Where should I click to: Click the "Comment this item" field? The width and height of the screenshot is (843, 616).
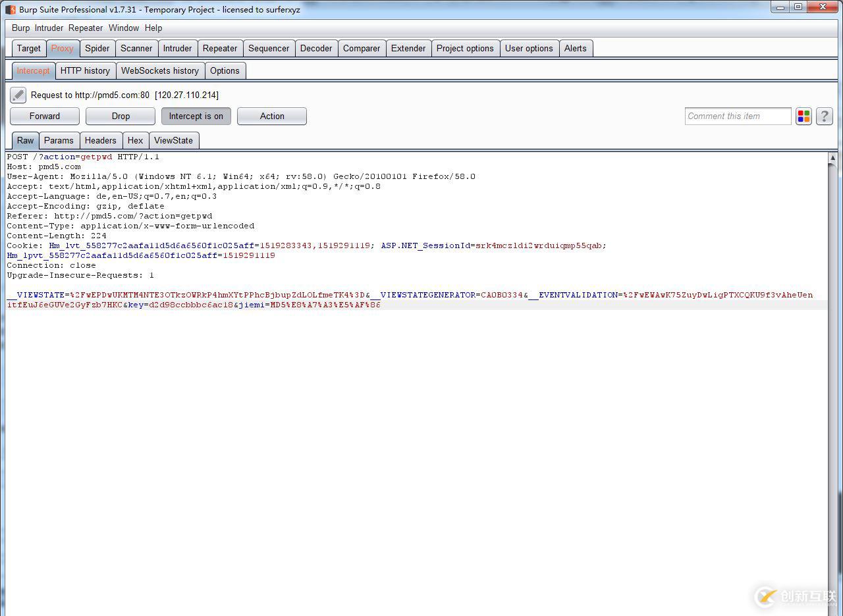738,116
